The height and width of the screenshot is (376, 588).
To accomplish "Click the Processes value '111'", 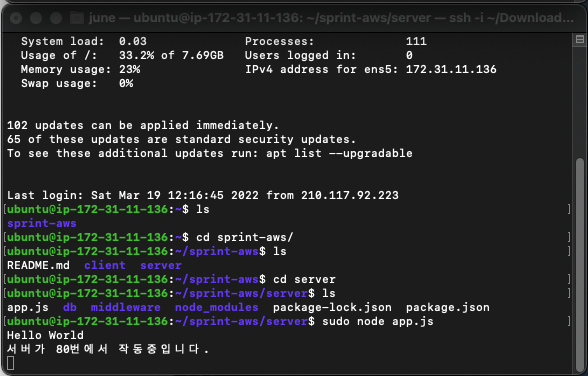I will (416, 41).
